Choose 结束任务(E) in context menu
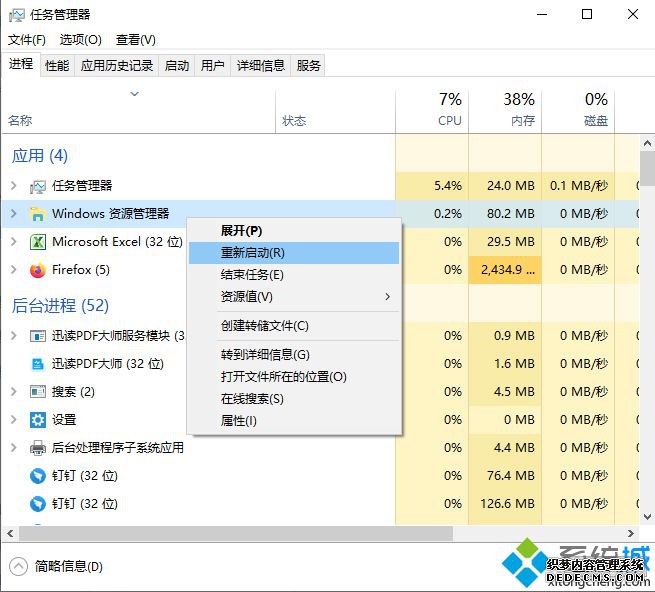The image size is (655, 592). (x=294, y=275)
